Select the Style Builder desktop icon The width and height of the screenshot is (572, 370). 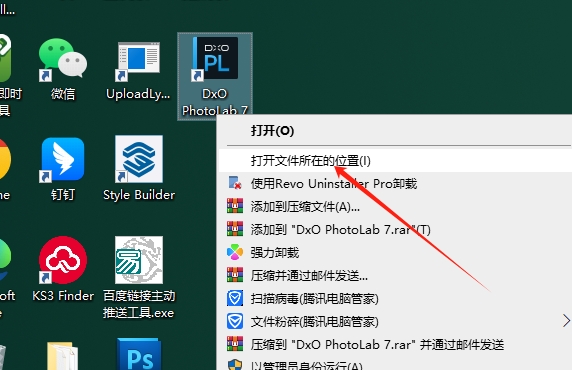pos(139,169)
